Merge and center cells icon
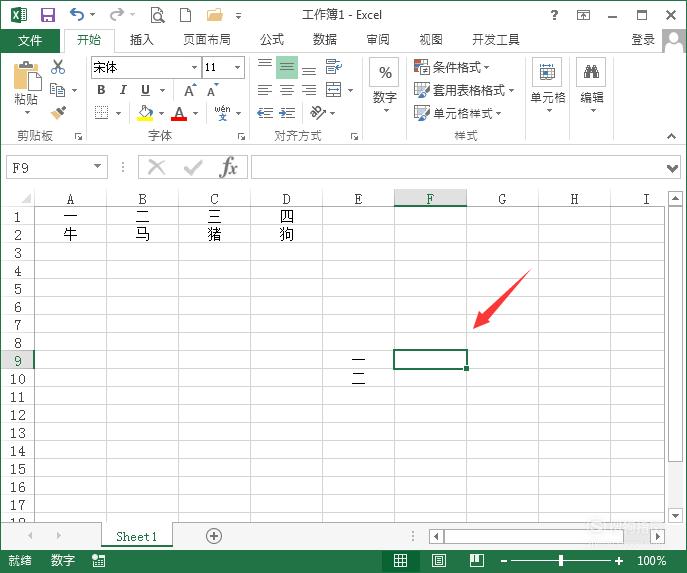 click(333, 90)
